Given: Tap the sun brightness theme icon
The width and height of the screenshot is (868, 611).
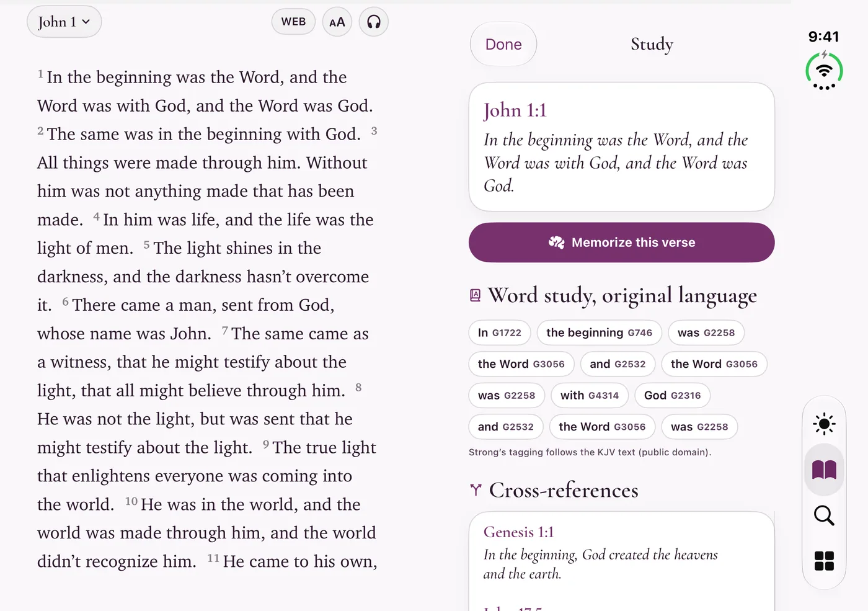Looking at the screenshot, I should coord(824,424).
